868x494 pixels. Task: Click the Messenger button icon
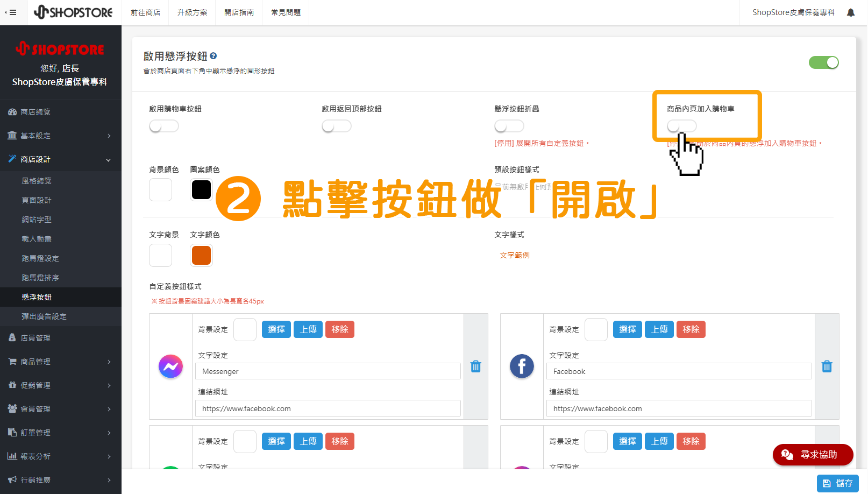[x=170, y=366]
